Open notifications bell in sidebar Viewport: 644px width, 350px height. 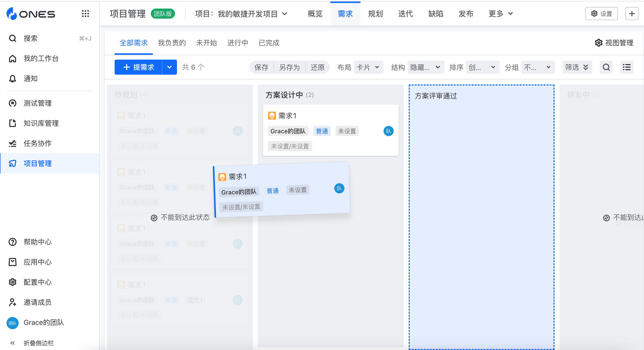[13, 79]
